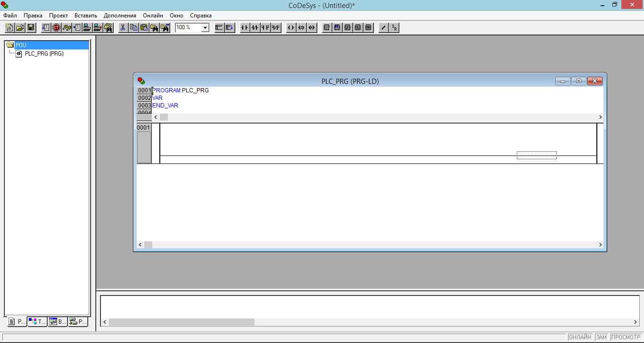Click the Find next binoculars icon
Screen dimensions: 644x343
[x=165, y=28]
